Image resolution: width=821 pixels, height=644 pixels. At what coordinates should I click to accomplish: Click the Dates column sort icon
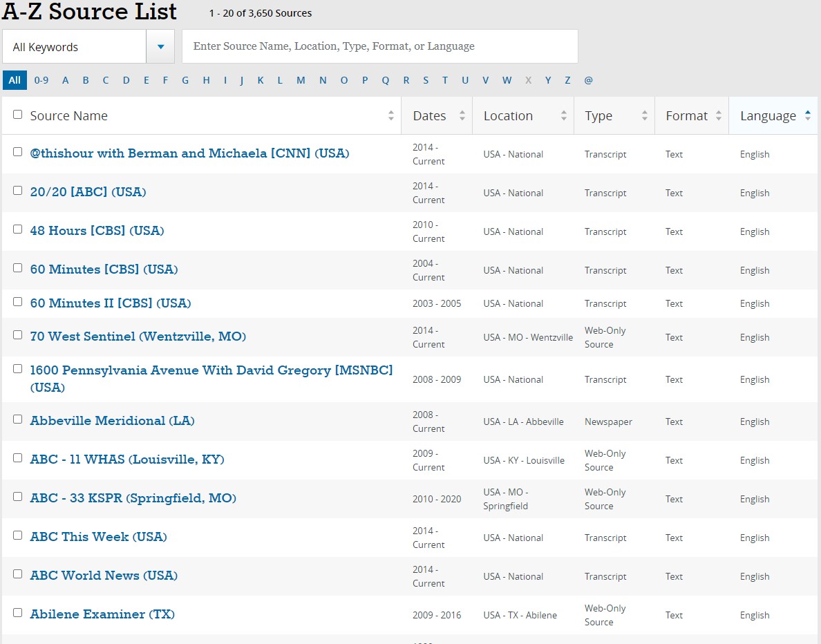click(462, 116)
